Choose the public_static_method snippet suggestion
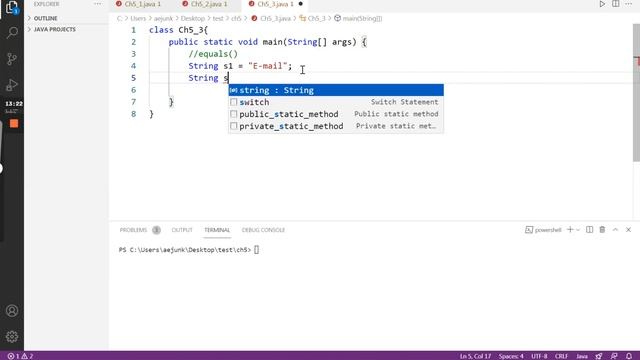 (336, 114)
